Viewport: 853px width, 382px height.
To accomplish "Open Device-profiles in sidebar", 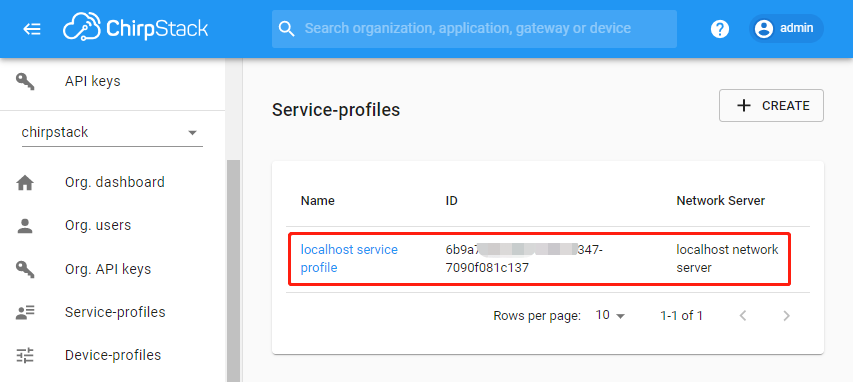I will click(113, 355).
